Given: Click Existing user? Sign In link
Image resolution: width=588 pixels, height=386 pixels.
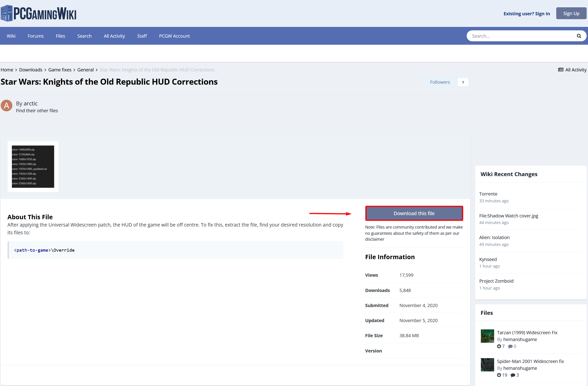Looking at the screenshot, I should [527, 14].
